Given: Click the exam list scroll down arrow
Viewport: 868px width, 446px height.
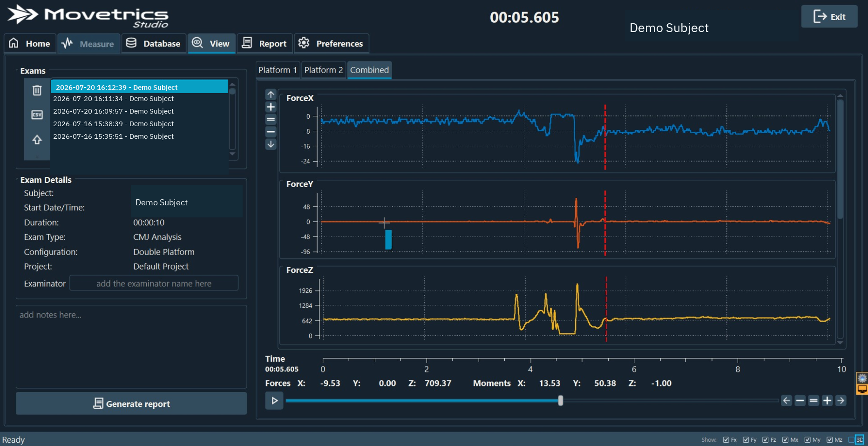Looking at the screenshot, I should pyautogui.click(x=232, y=154).
